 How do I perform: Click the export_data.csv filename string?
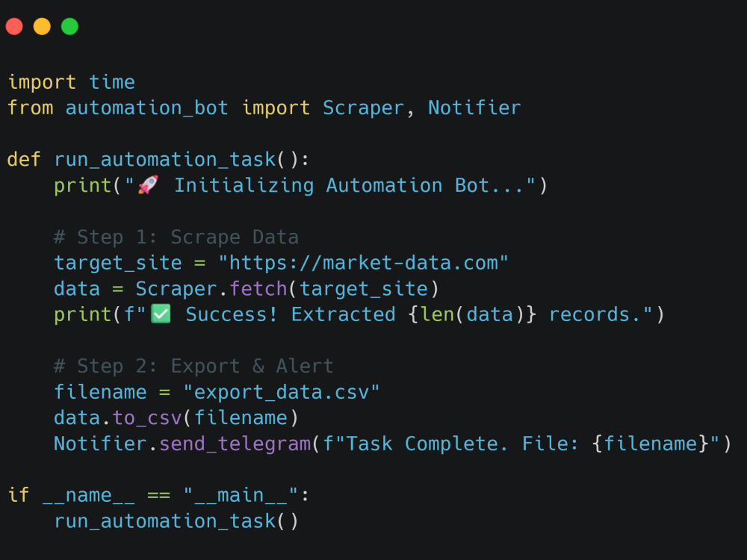coord(281,391)
